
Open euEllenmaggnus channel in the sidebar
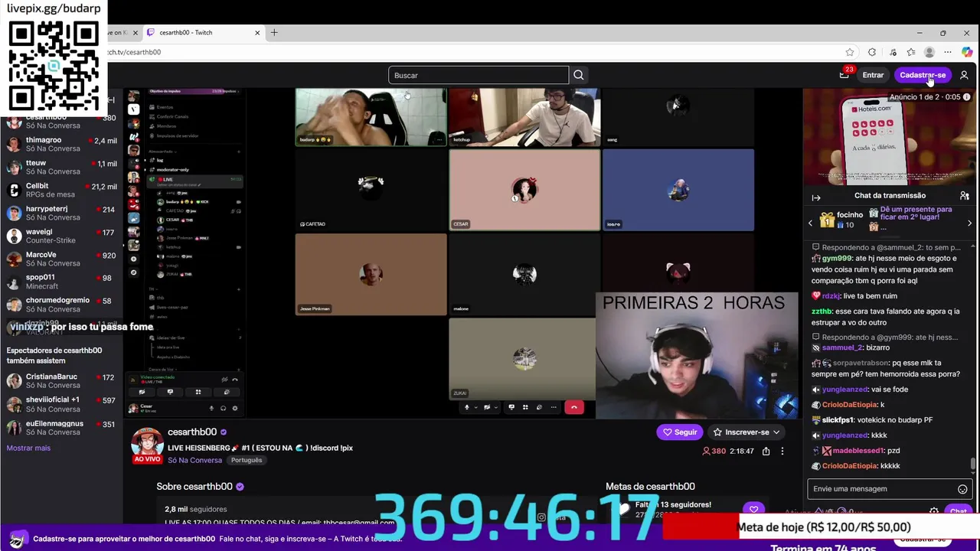coord(61,427)
